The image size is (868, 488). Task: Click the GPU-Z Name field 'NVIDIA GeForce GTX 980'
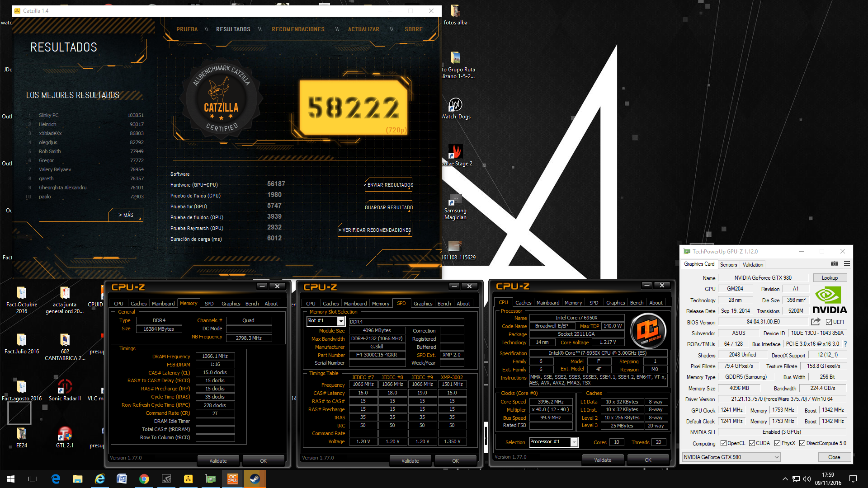click(x=763, y=278)
